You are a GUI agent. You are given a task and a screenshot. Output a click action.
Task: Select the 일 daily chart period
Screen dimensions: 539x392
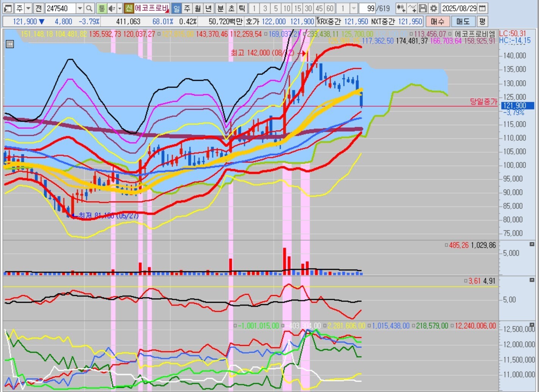[x=177, y=8]
